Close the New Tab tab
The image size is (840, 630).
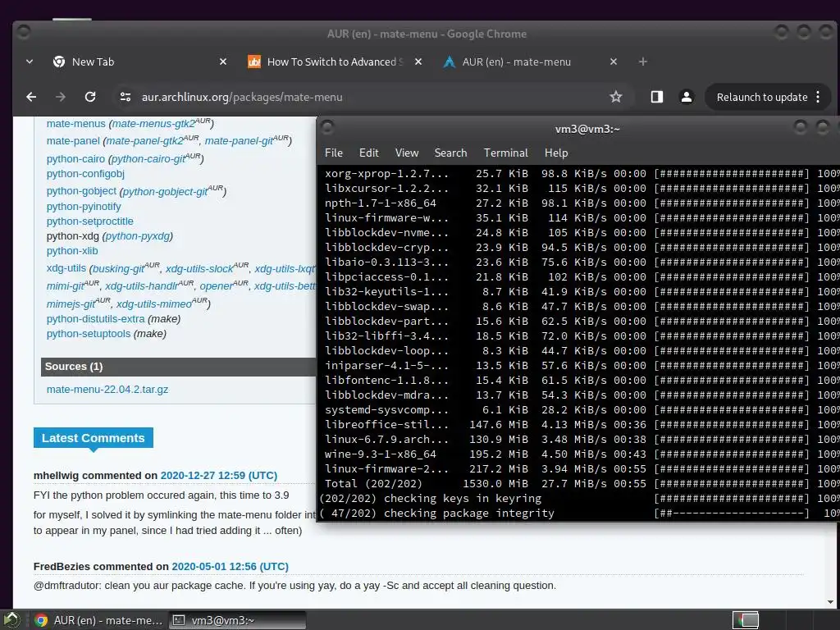[x=223, y=62]
